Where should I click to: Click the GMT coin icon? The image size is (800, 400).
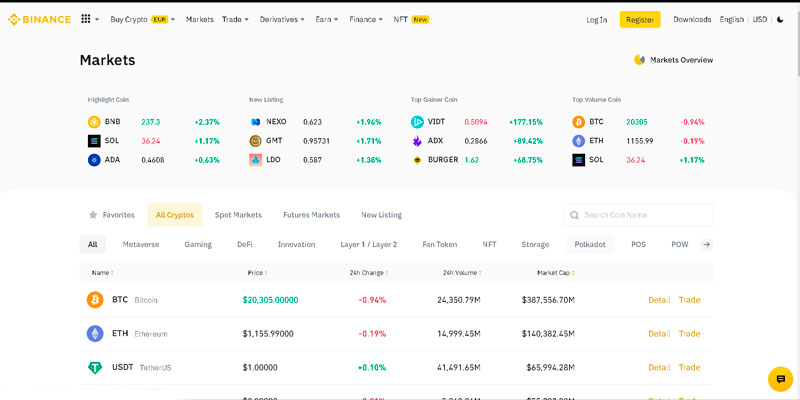pyautogui.click(x=256, y=141)
